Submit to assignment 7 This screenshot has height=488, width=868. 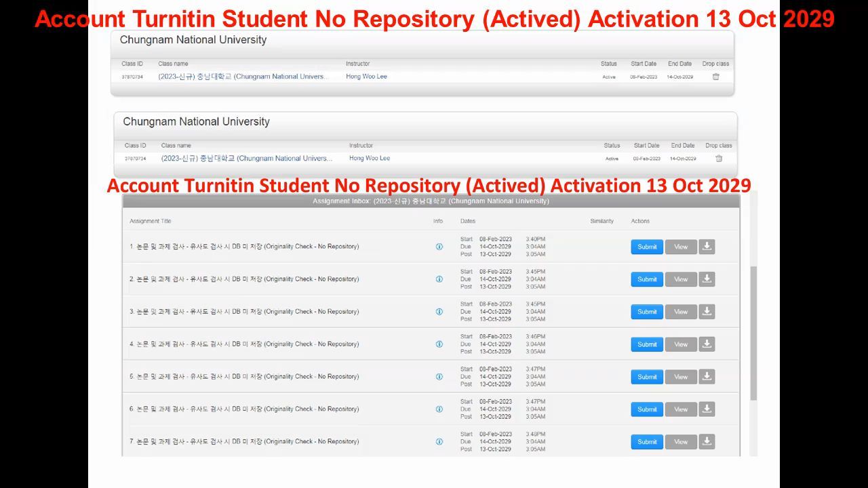click(647, 442)
